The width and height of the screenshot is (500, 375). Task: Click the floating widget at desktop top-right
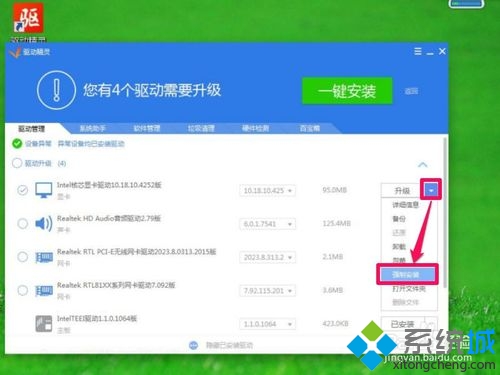coord(466,4)
